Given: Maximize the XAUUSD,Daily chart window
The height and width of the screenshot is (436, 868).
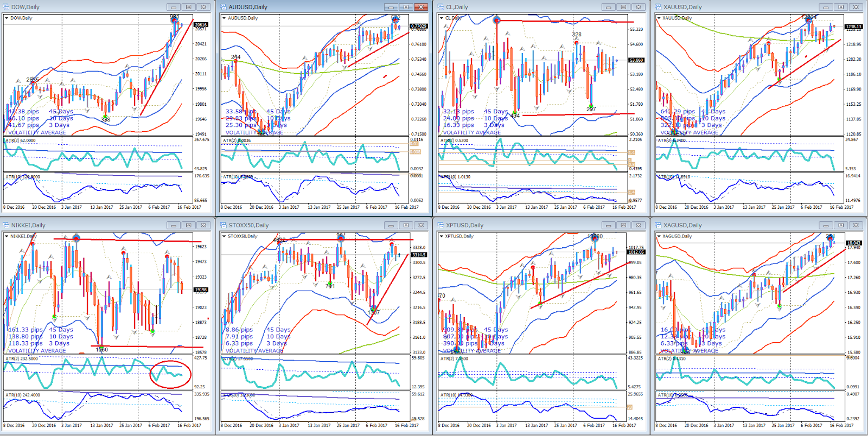Looking at the screenshot, I should point(841,7).
